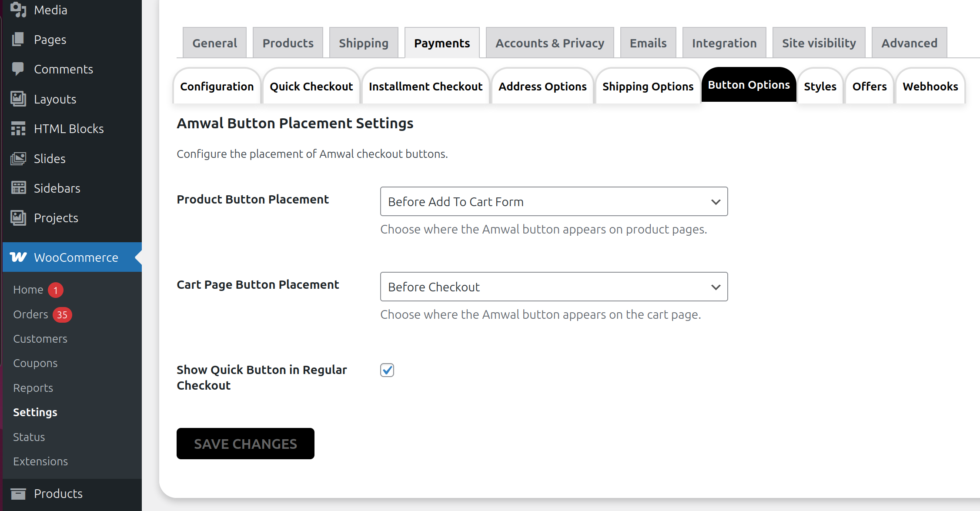The width and height of the screenshot is (980, 511).
Task: Switch to the Styles sub-tab
Action: tap(820, 86)
